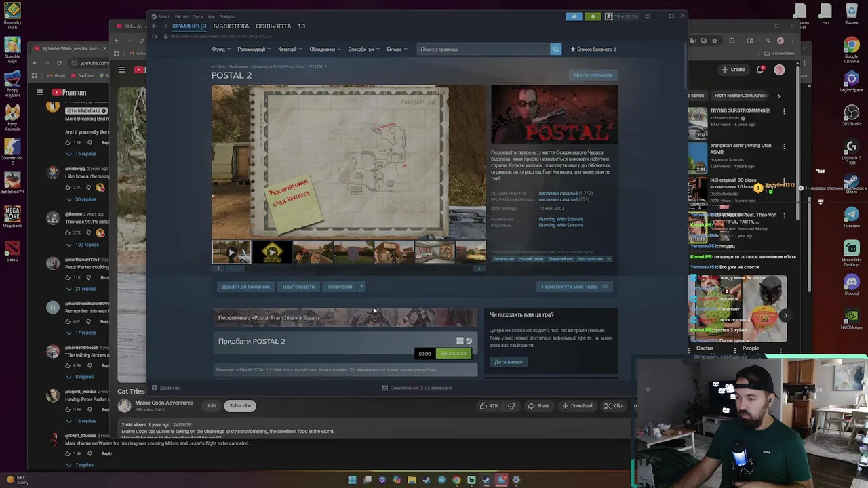The width and height of the screenshot is (868, 488).
Task: Click Steam's forward navigation arrow
Action: (x=164, y=26)
